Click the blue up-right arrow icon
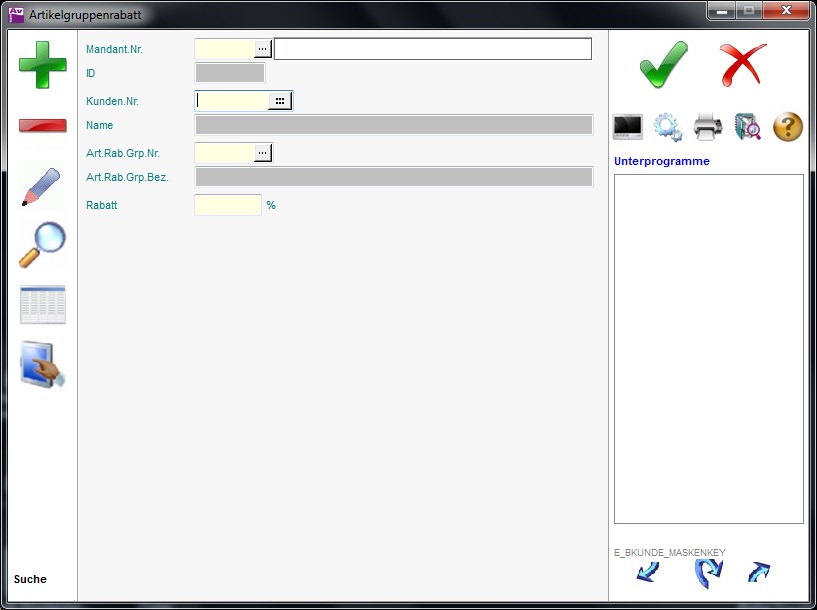Screen dimensions: 817x610 tap(759, 573)
